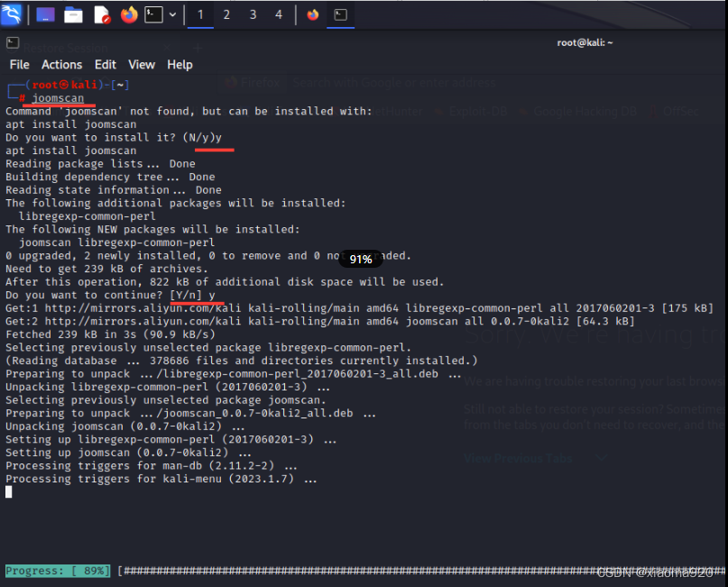Focus the terminal window taskbar button
Screen dimensions: 728x587
click(341, 14)
